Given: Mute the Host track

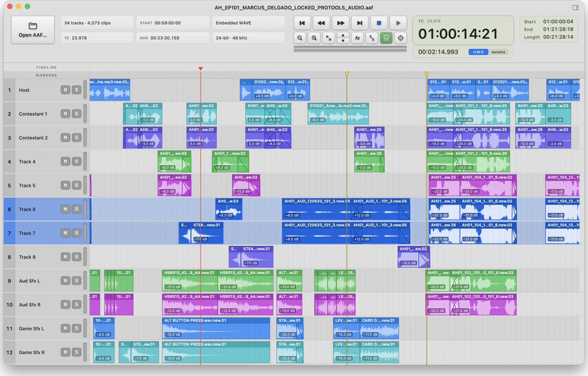Looking at the screenshot, I should [x=65, y=90].
